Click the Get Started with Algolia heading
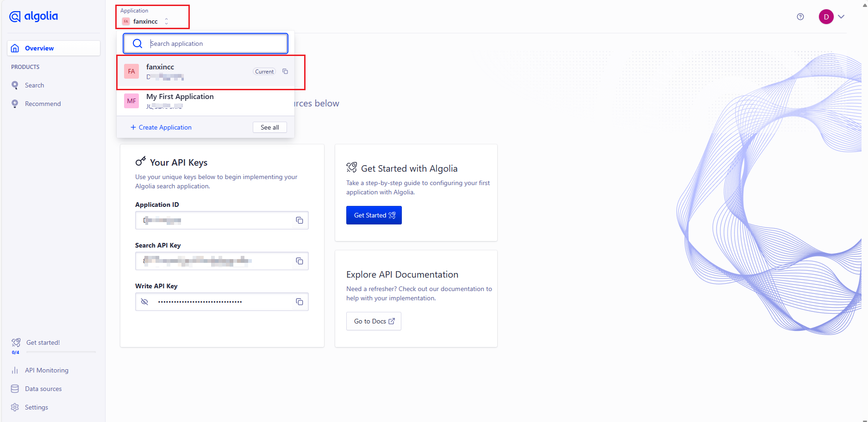This screenshot has width=868, height=422. click(x=409, y=168)
